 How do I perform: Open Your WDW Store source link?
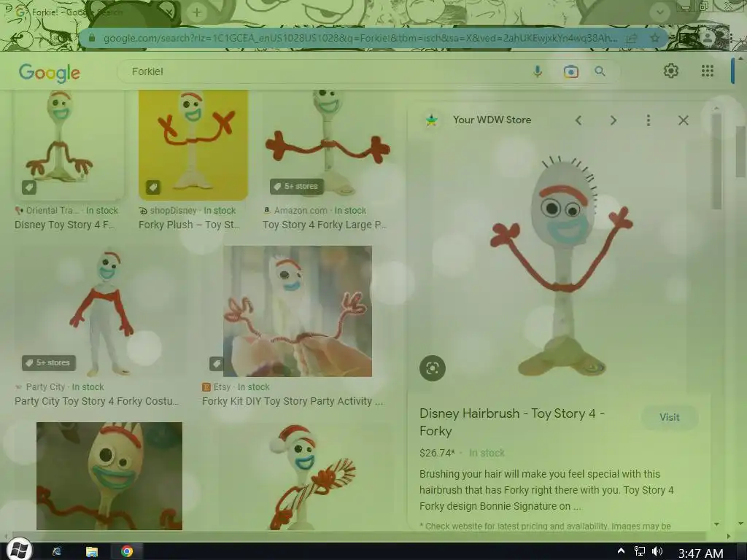(492, 120)
